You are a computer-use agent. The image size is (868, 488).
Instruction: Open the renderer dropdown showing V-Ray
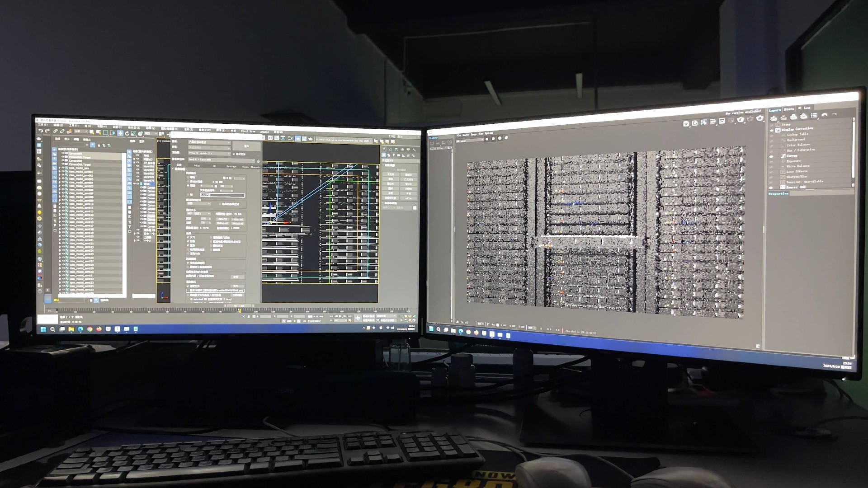point(209,153)
